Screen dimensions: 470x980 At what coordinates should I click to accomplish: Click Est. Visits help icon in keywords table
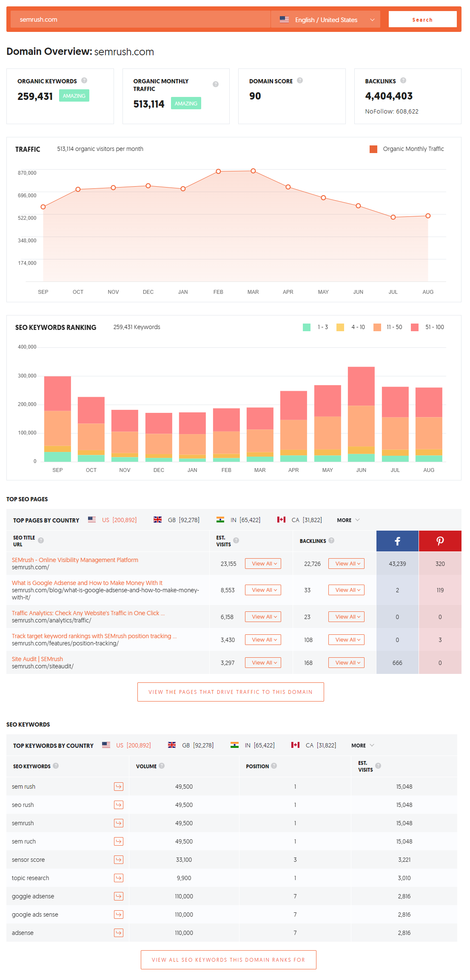pyautogui.click(x=378, y=766)
